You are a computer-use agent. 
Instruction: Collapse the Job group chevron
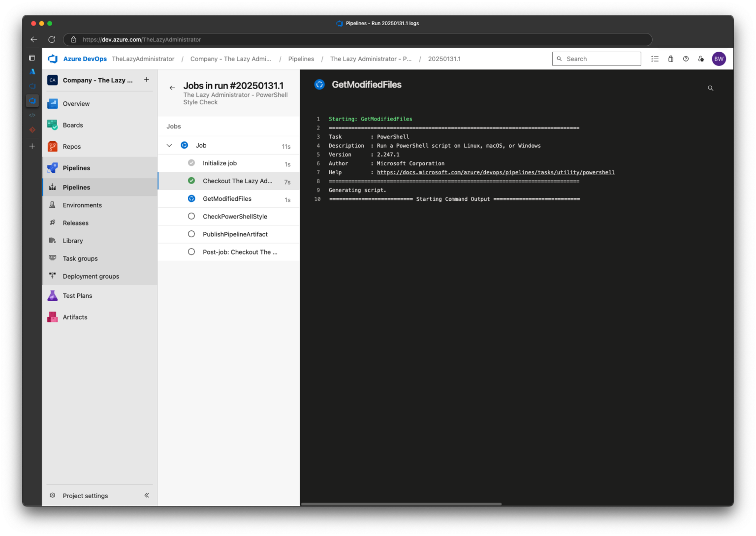coord(169,146)
